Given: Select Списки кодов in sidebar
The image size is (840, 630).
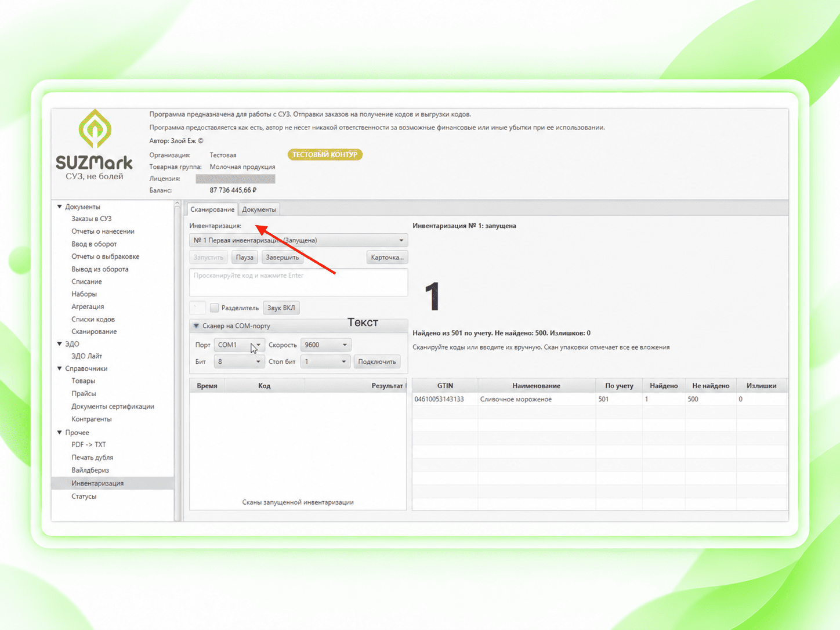Looking at the screenshot, I should 93,320.
